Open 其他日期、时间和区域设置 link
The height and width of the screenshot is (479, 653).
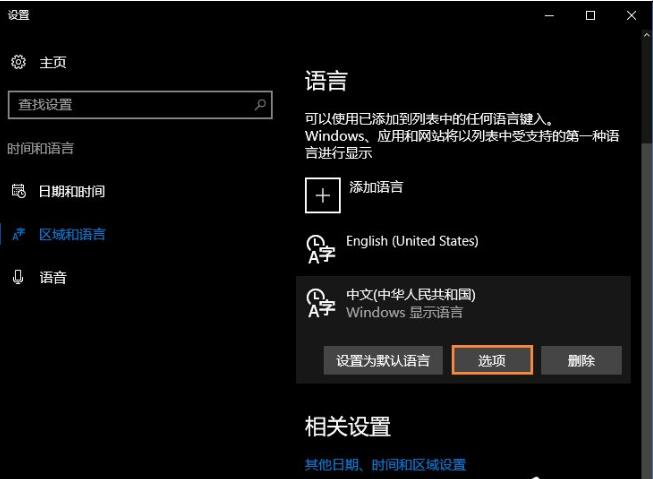pos(385,464)
